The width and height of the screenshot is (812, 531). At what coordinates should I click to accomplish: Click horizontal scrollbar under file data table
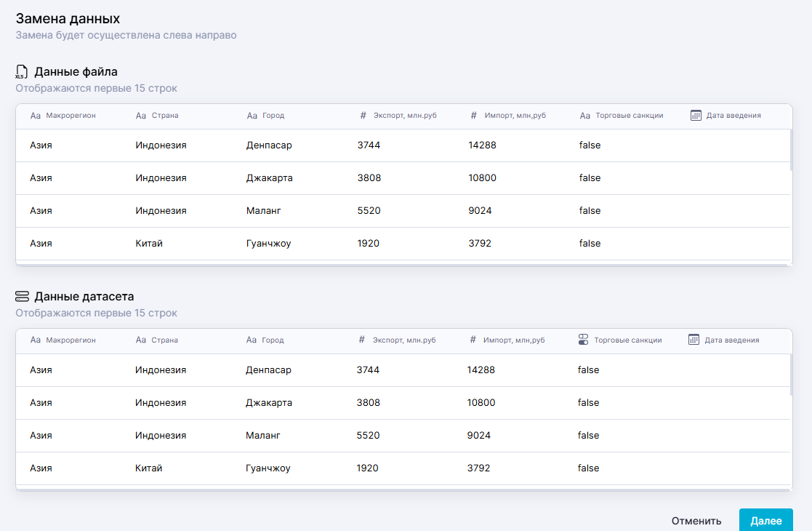[x=403, y=265]
